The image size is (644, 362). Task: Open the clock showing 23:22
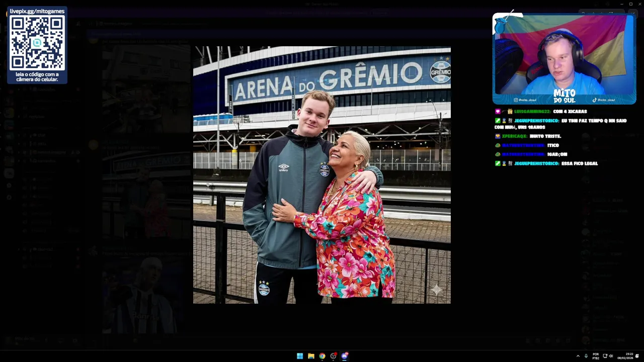click(625, 356)
